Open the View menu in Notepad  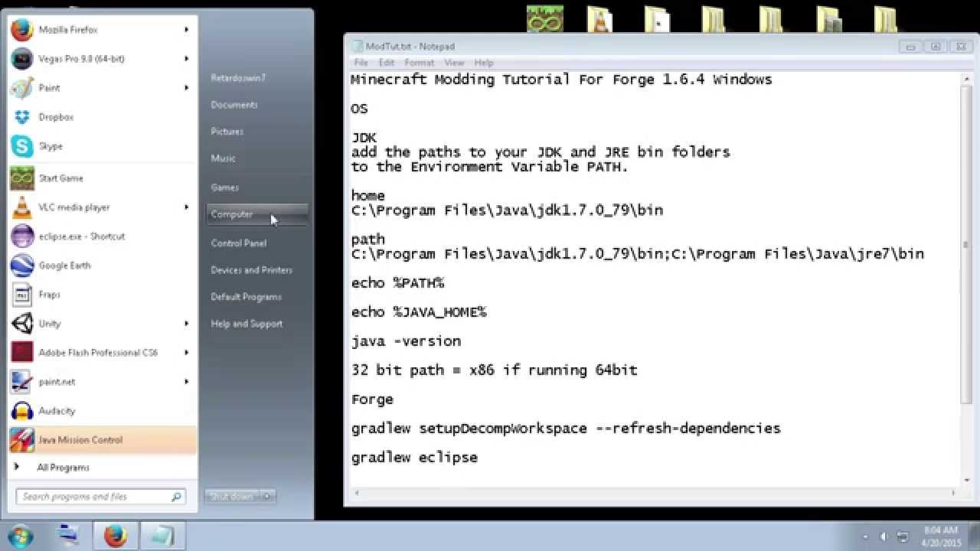[x=454, y=63]
